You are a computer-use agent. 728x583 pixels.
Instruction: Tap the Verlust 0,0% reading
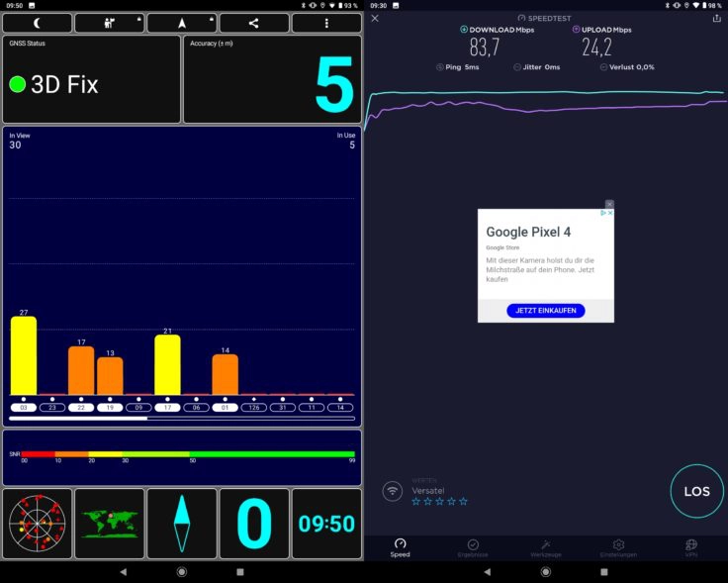[x=627, y=67]
